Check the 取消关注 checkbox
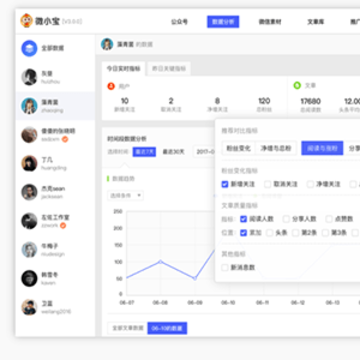 tap(268, 184)
